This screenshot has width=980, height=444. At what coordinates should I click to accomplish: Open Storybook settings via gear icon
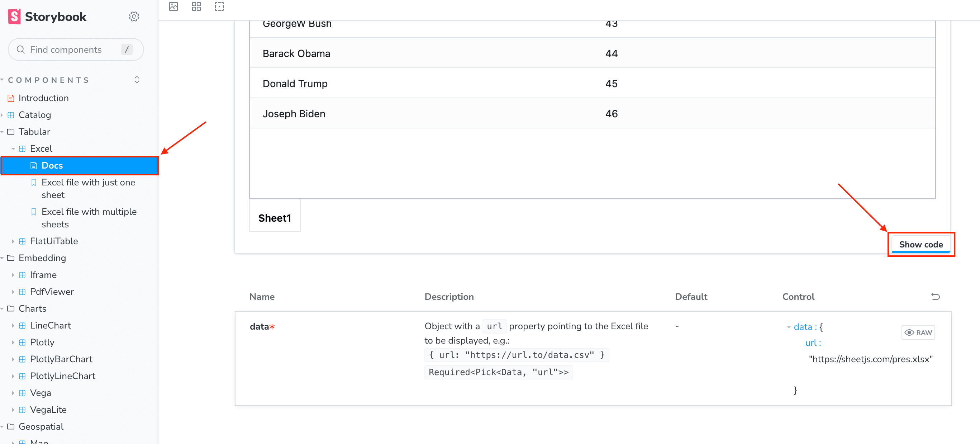tap(134, 16)
